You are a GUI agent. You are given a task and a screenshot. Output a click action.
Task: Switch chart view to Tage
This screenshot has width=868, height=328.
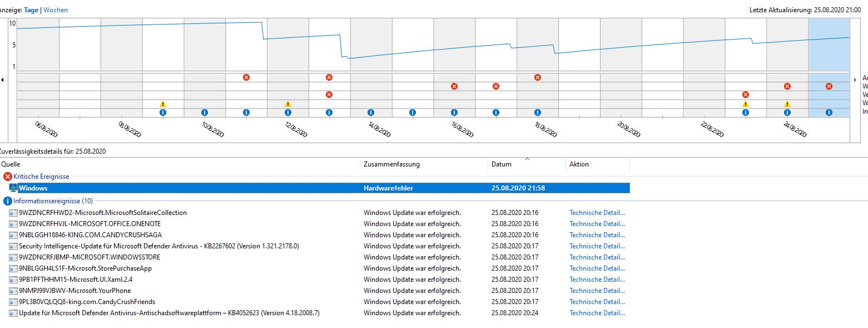(31, 10)
